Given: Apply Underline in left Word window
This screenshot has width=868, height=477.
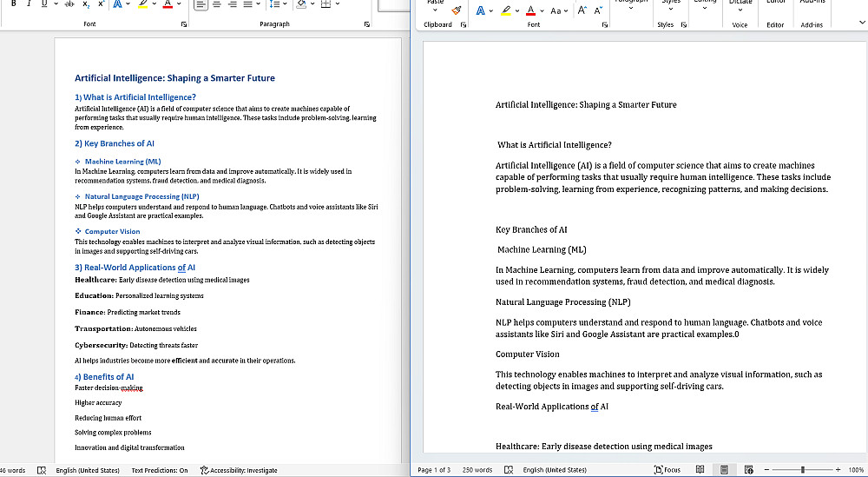Looking at the screenshot, I should (44, 3).
